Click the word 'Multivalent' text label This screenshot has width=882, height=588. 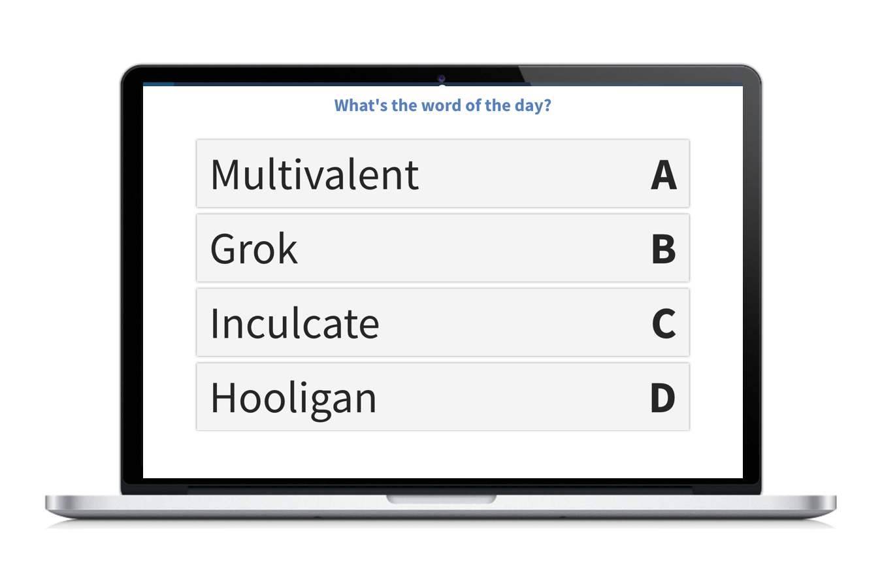point(314,174)
